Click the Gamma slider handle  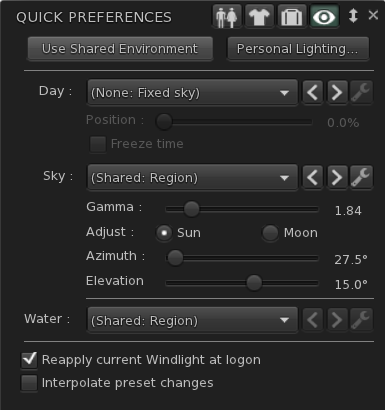[191, 209]
